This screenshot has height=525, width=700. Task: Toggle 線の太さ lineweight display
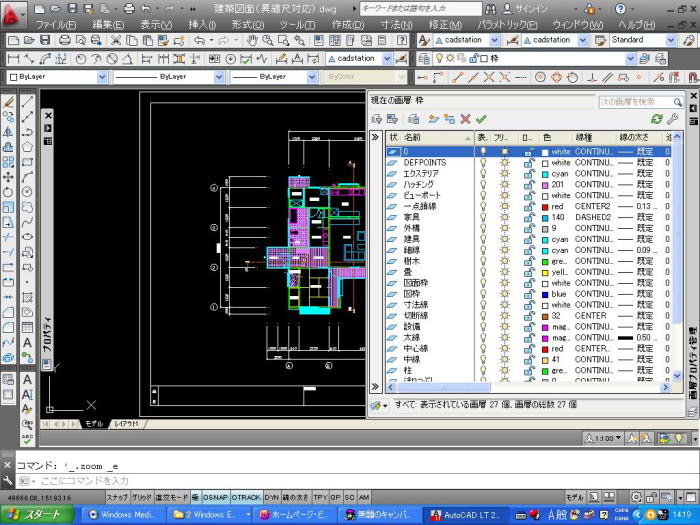pos(296,497)
